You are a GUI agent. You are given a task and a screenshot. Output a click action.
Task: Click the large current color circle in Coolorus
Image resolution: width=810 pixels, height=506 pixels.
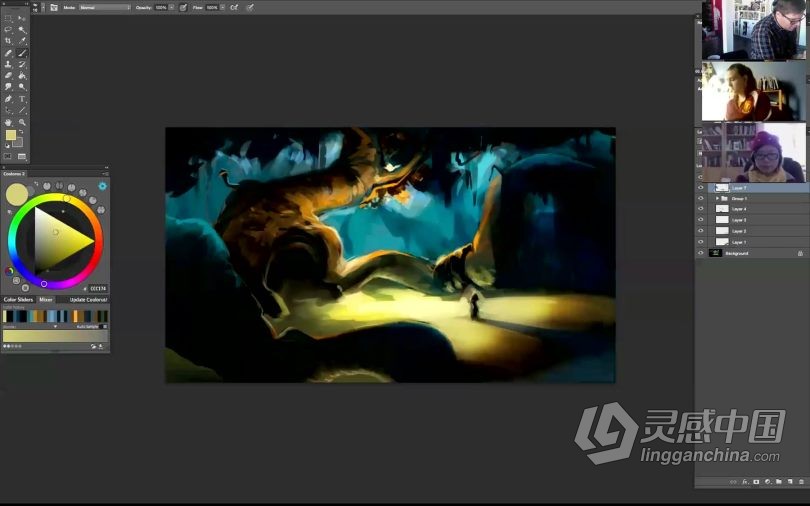click(17, 195)
